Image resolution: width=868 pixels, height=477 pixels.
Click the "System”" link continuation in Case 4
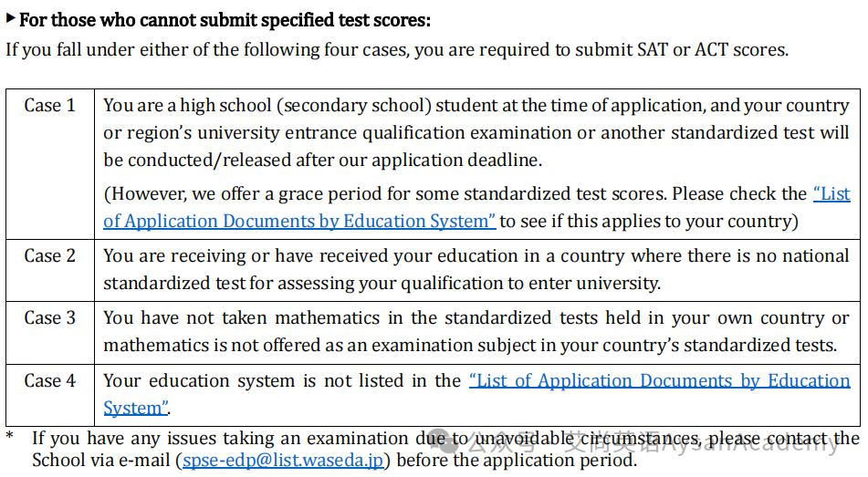pyautogui.click(x=136, y=409)
